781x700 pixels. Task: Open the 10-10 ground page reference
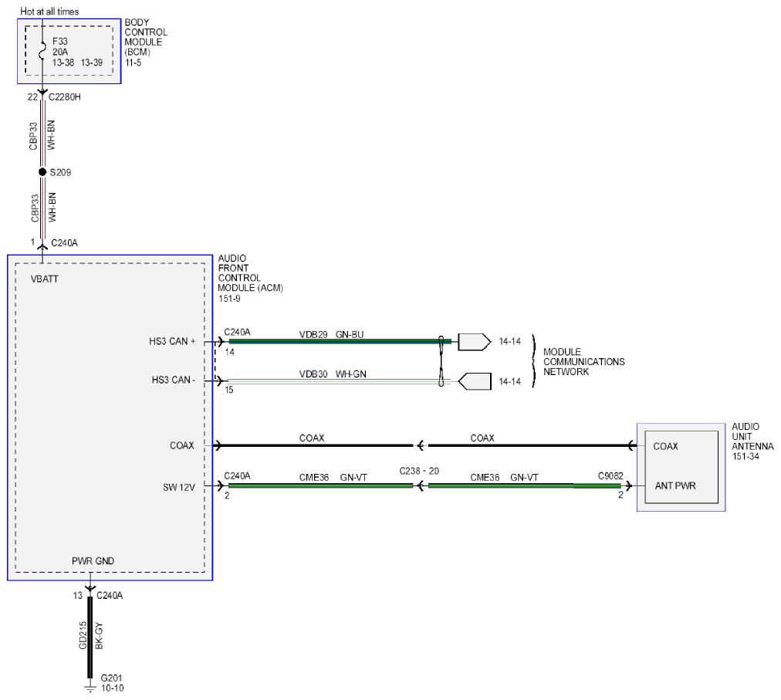[x=112, y=688]
